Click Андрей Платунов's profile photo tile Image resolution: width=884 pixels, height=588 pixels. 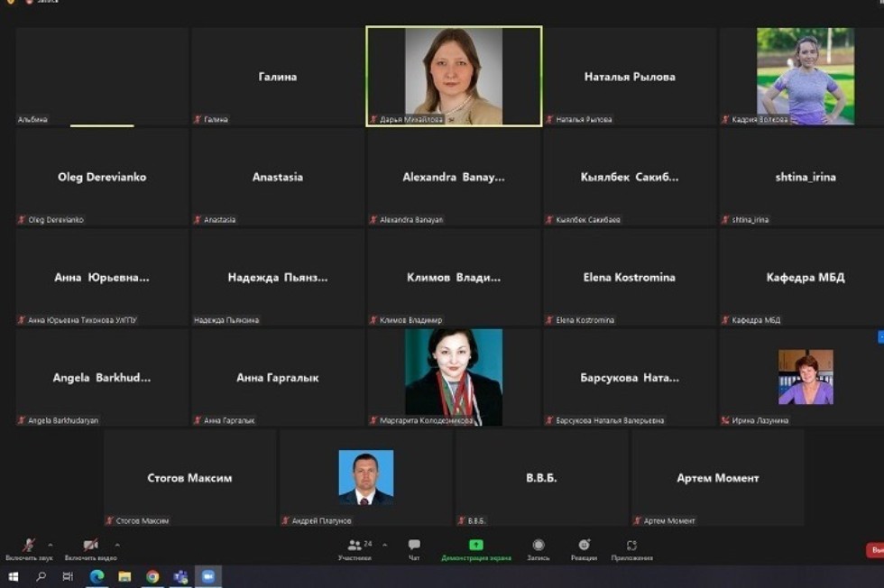click(x=365, y=477)
